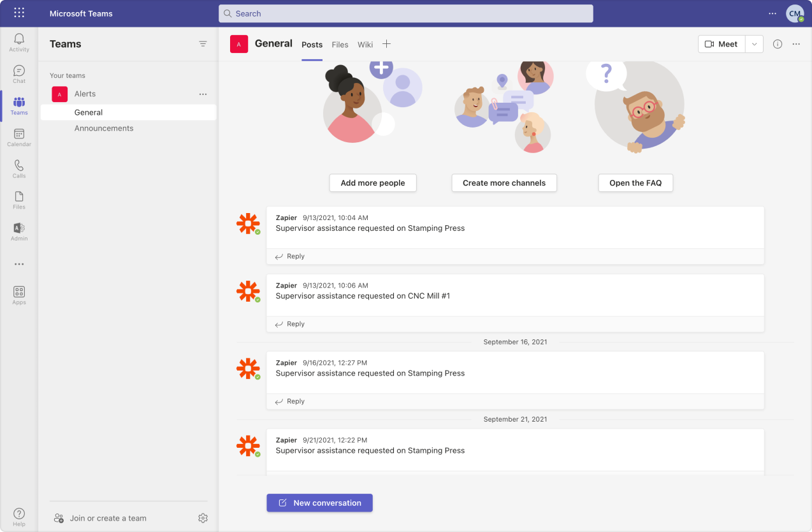Click the 9/13/2021, 10:04 AM timestamp
The height and width of the screenshot is (532, 812).
pos(335,218)
